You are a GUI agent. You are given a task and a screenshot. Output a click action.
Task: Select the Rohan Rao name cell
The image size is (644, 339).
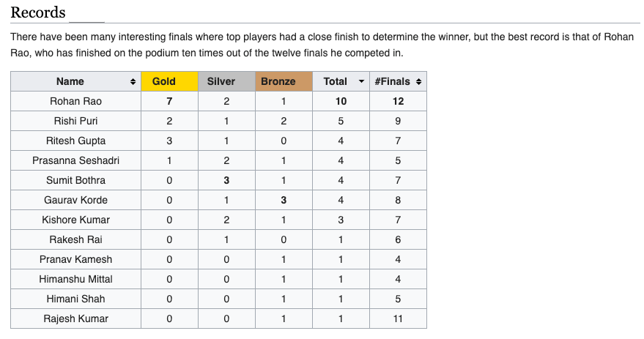(x=75, y=101)
